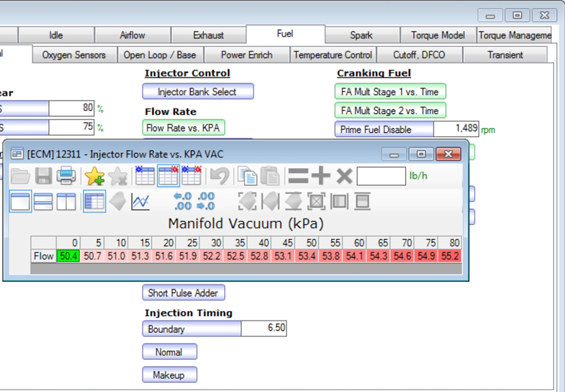This screenshot has height=392, width=565.
Task: Open FA Mult Stage 1 vs. Time
Action: (x=390, y=92)
